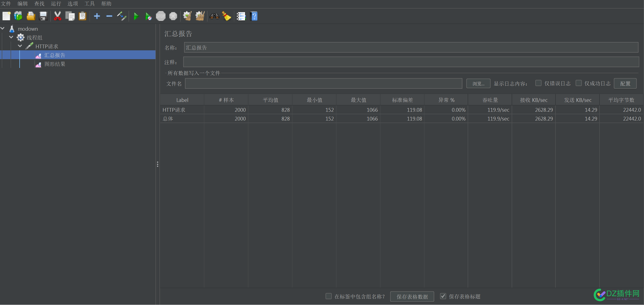Enable the 仅成功日志 checkbox

pyautogui.click(x=579, y=83)
